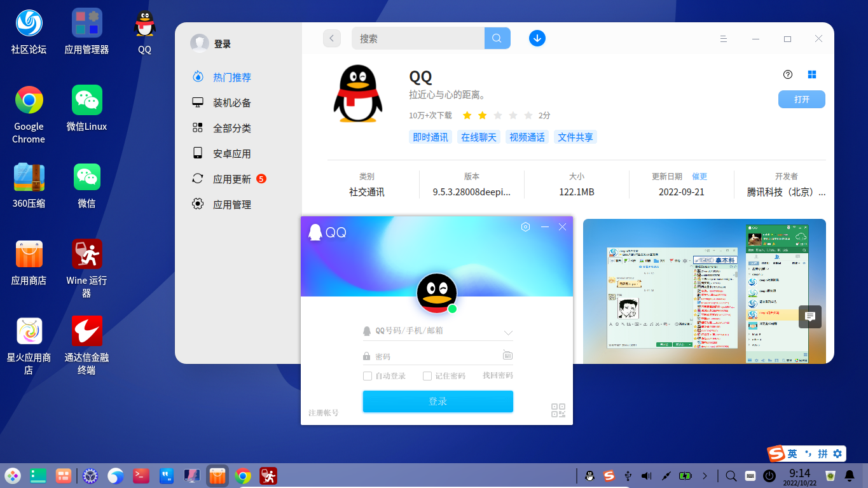Viewport: 868px width, 488px height.
Task: Expand hidden system tray icons chevron
Action: pos(705,475)
